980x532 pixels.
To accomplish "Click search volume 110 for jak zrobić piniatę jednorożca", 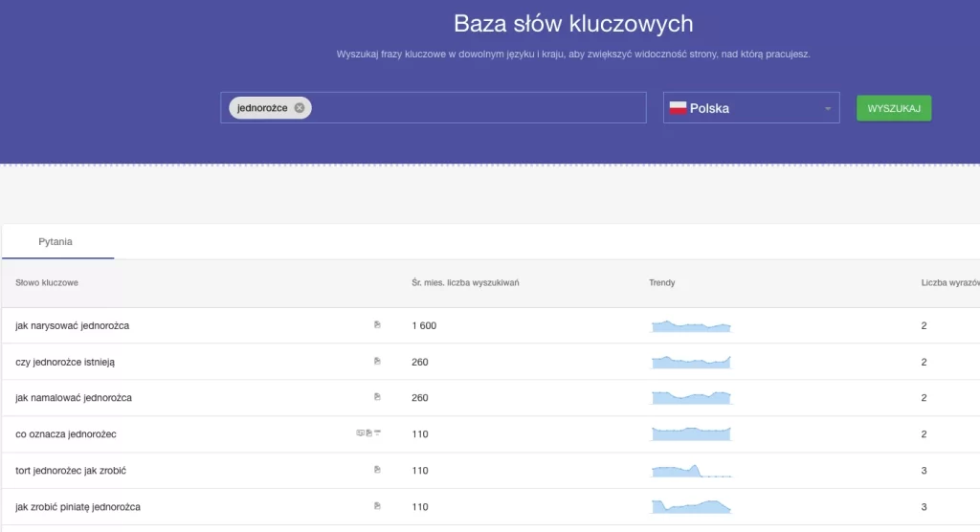I will tap(420, 507).
